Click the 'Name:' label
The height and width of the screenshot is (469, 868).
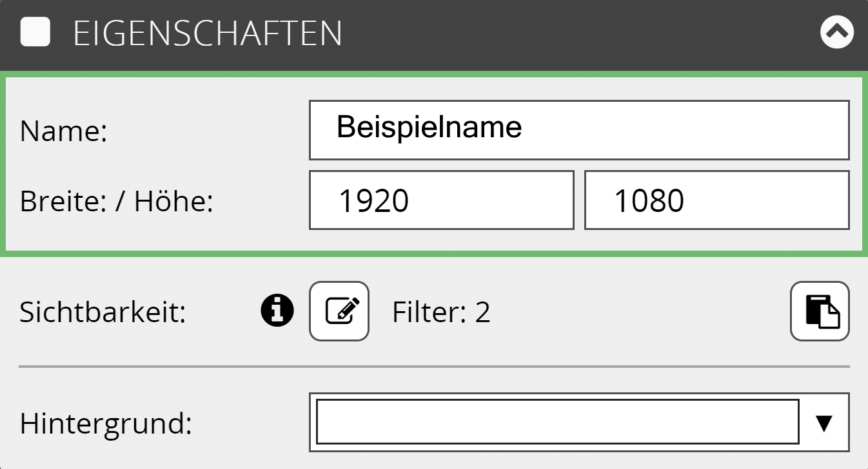click(63, 132)
